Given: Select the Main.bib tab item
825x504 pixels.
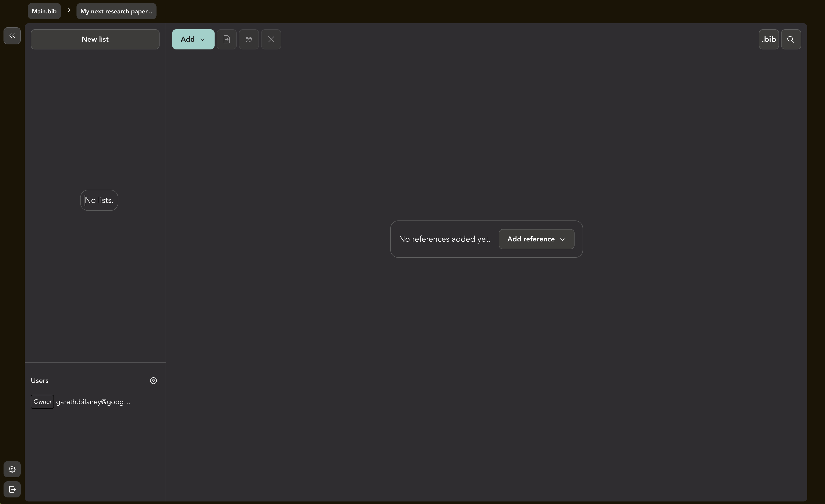Looking at the screenshot, I should [44, 11].
